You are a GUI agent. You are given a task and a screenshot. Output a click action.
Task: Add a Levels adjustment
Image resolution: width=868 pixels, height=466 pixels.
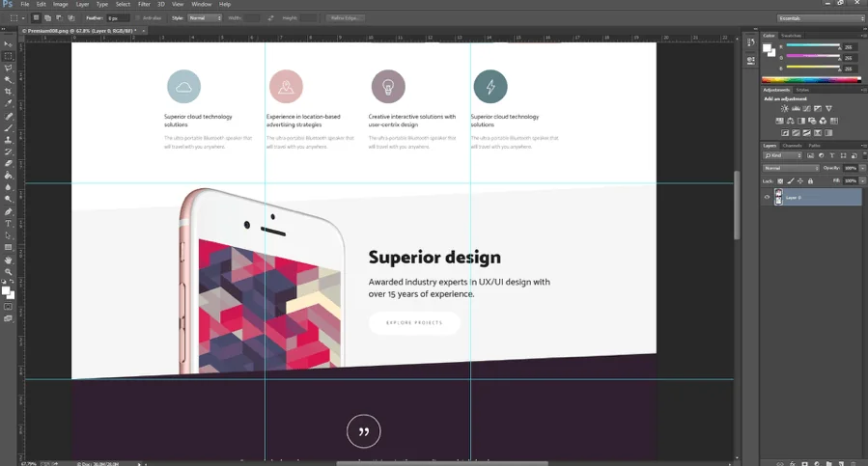coord(796,108)
